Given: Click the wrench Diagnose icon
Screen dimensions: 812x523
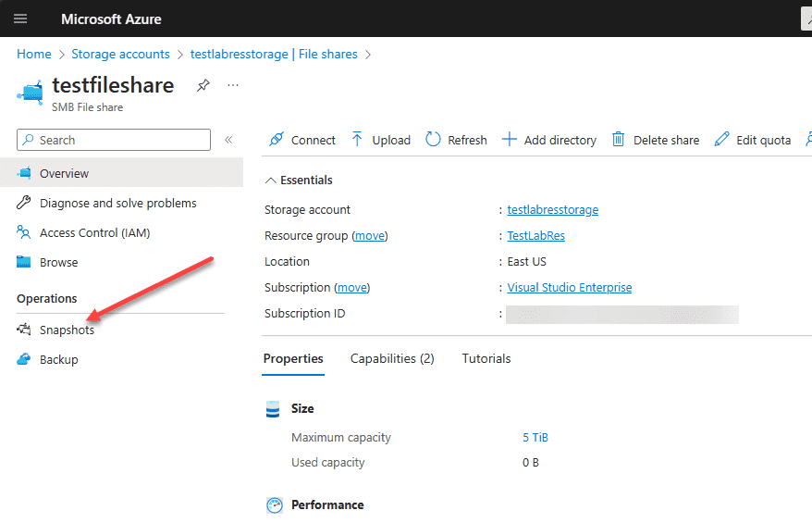Looking at the screenshot, I should (x=24, y=202).
